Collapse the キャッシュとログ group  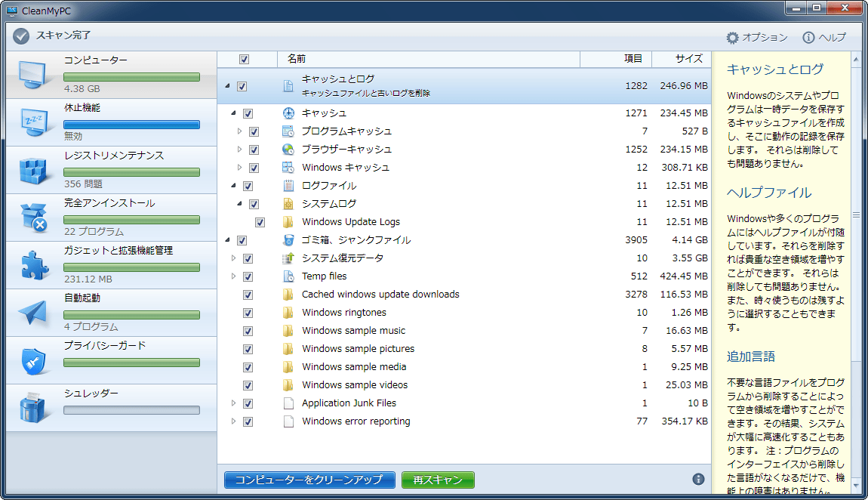[227, 86]
